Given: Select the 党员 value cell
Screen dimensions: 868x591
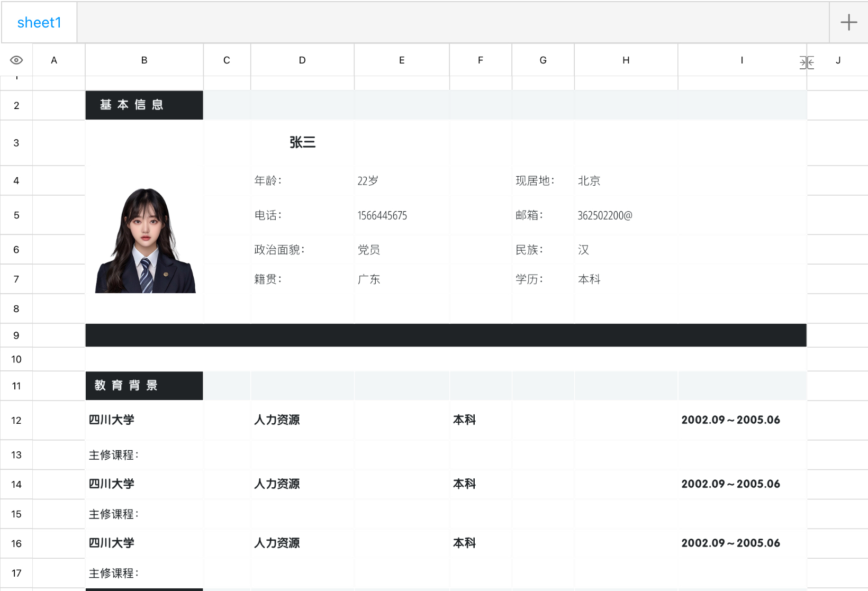Looking at the screenshot, I should click(402, 250).
